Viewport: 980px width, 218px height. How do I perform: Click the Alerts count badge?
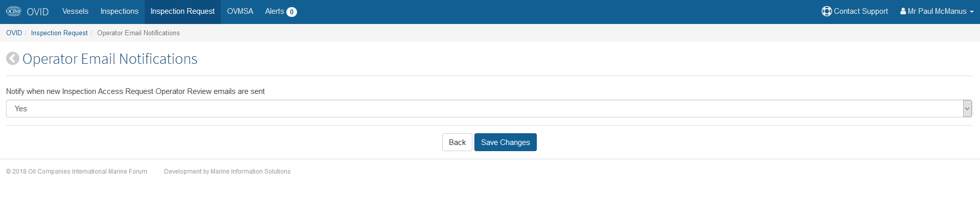(x=291, y=12)
